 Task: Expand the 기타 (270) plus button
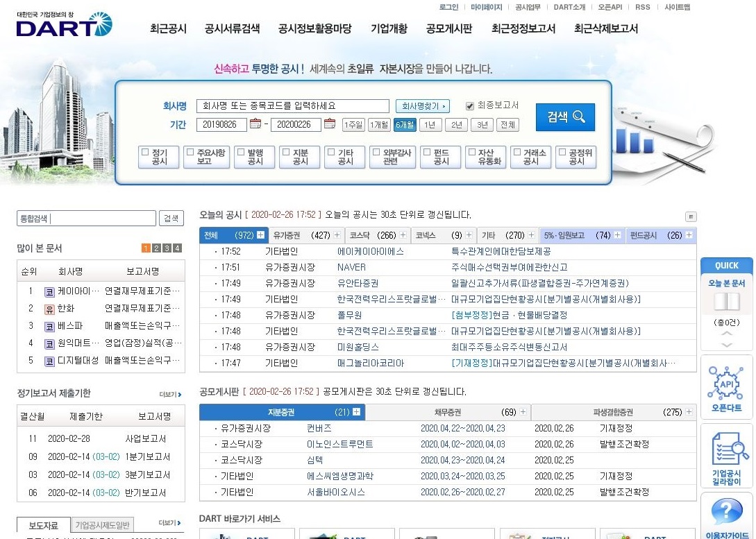pos(531,235)
